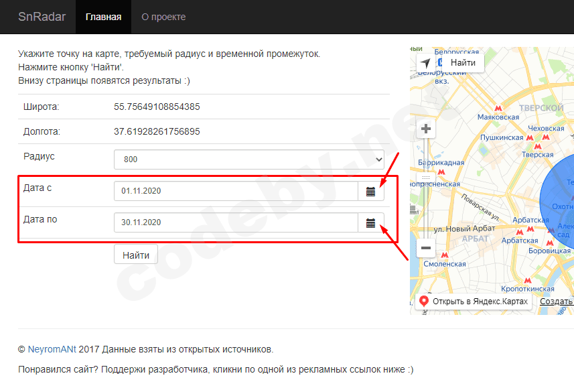Click the Создать link on the map
This screenshot has height=392, width=574.
[557, 302]
